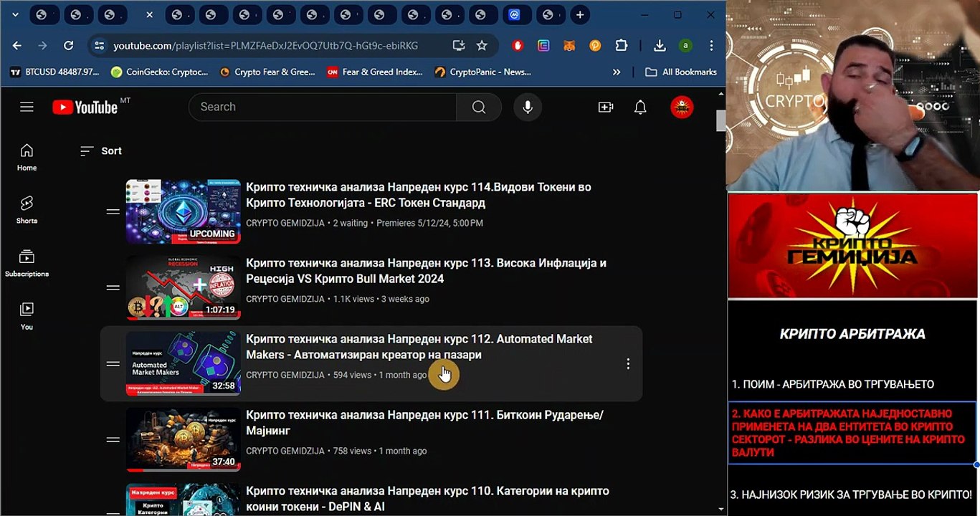Click the install app icon in address bar
The height and width of the screenshot is (516, 980).
pos(459,45)
